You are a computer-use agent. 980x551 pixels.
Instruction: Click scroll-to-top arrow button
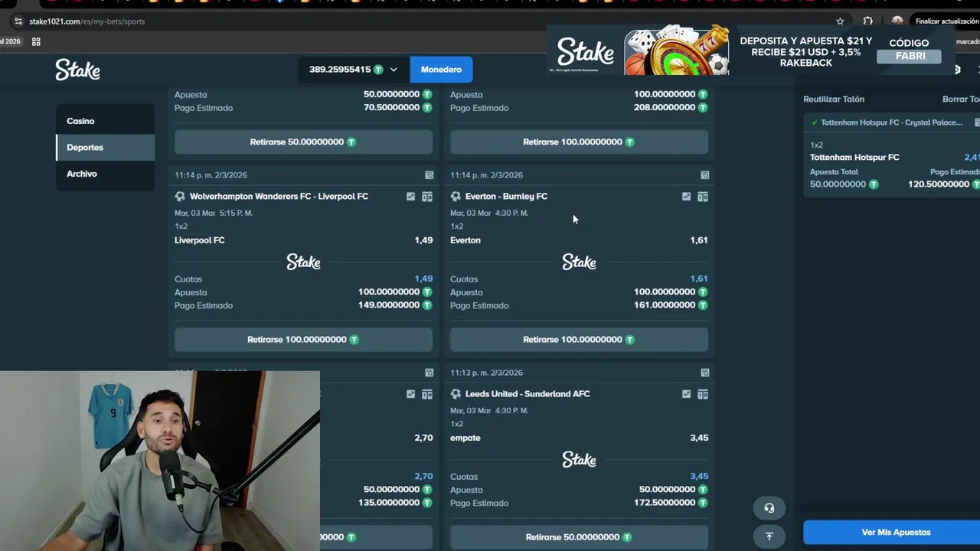click(x=769, y=536)
